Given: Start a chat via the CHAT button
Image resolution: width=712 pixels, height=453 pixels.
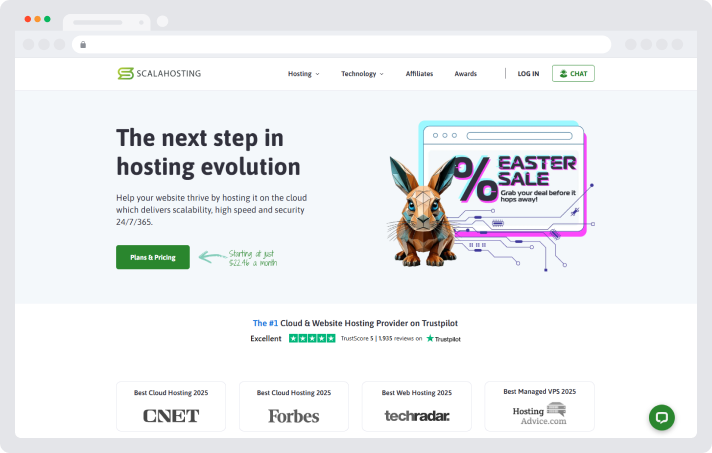Looking at the screenshot, I should point(573,74).
